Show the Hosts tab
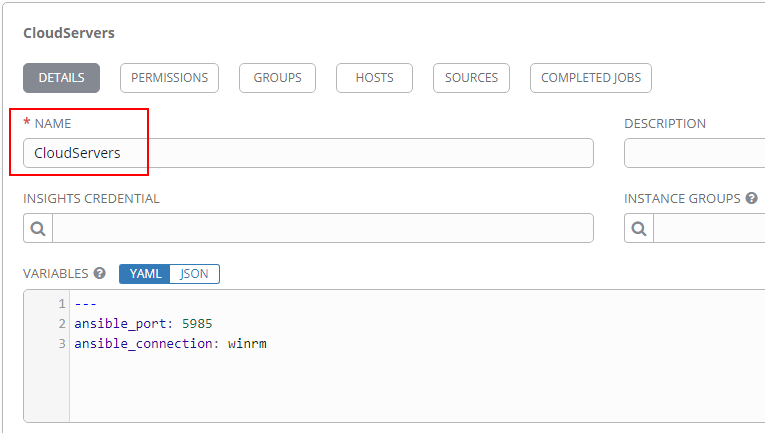This screenshot has height=433, width=765. pyautogui.click(x=374, y=78)
